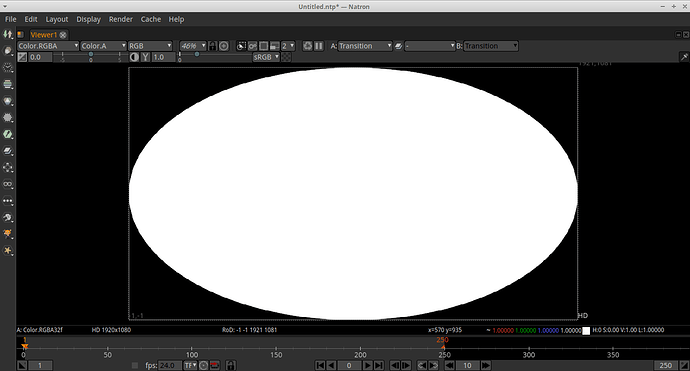The width and height of the screenshot is (690, 371).
Task: Click the color picker icon at far right
Action: 684,57
